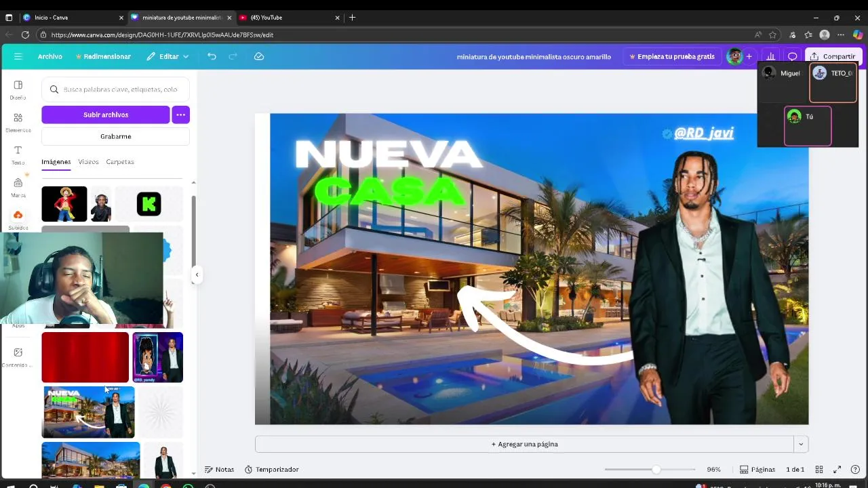Click the 96% zoom percentage value
This screenshot has height=488, width=868.
tap(713, 469)
